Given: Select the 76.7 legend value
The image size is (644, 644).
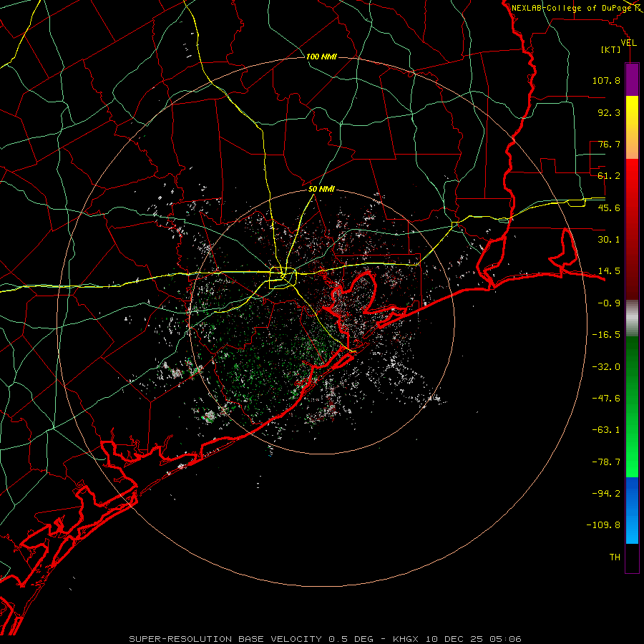Looking at the screenshot, I should click(609, 144).
